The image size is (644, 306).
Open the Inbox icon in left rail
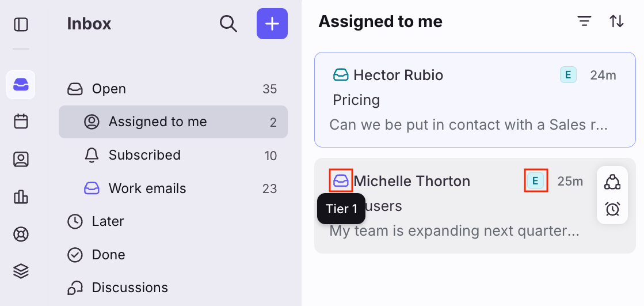point(21,85)
